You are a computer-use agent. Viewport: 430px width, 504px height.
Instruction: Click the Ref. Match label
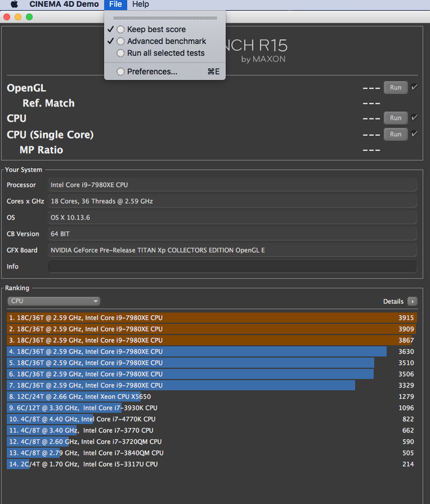point(48,103)
